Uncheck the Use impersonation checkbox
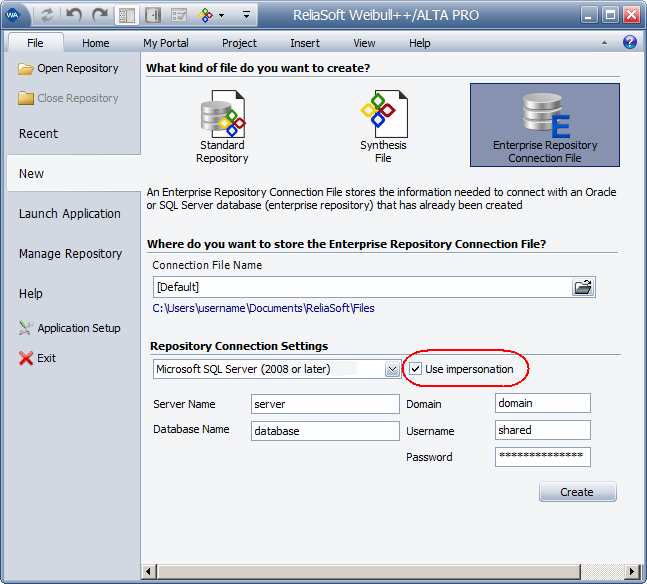Screen dimensions: 647x584 tap(416, 369)
